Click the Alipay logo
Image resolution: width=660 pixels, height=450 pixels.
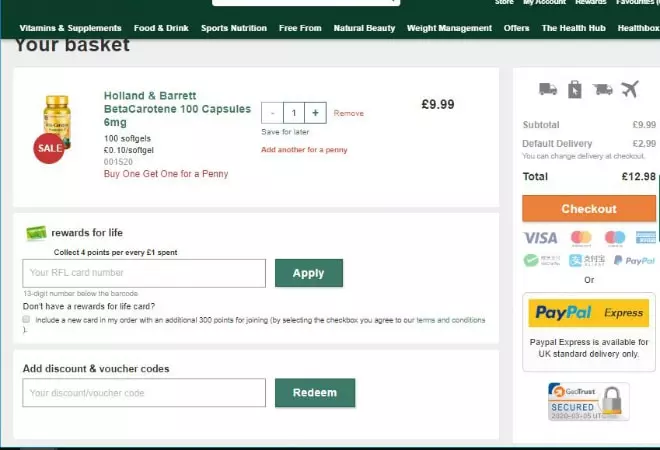[587, 261]
